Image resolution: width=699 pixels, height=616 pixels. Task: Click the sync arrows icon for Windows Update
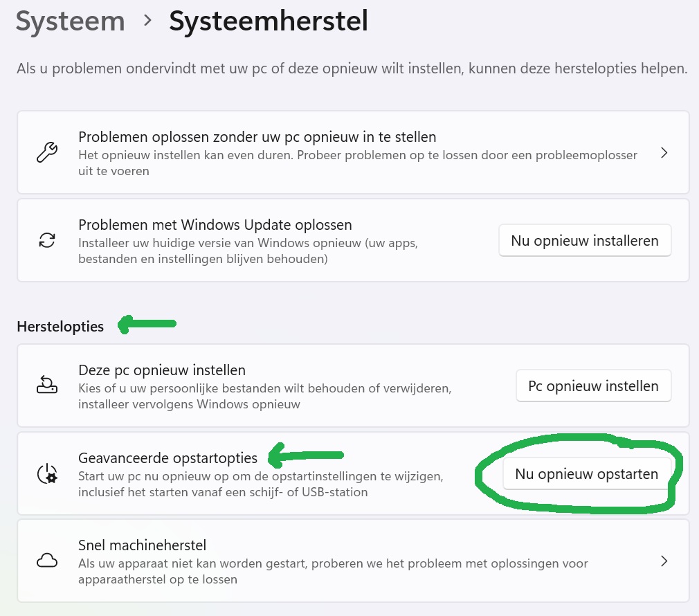[47, 240]
